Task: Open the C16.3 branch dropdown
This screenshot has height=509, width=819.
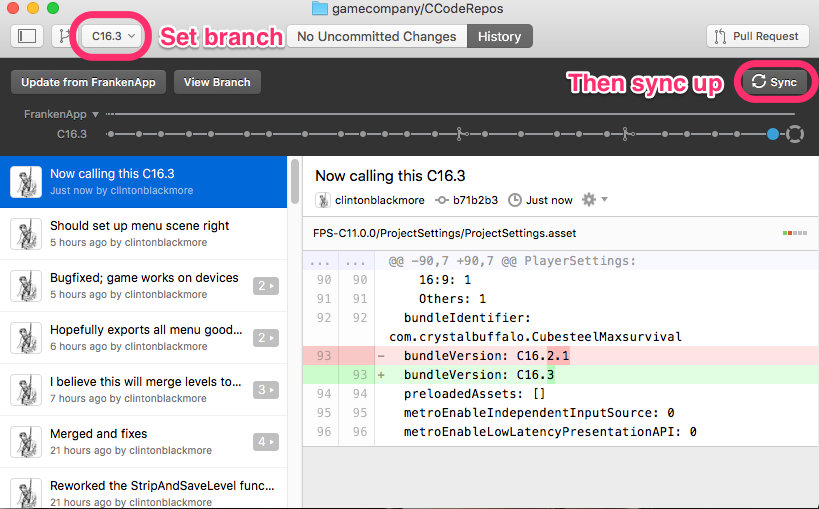Action: [113, 36]
